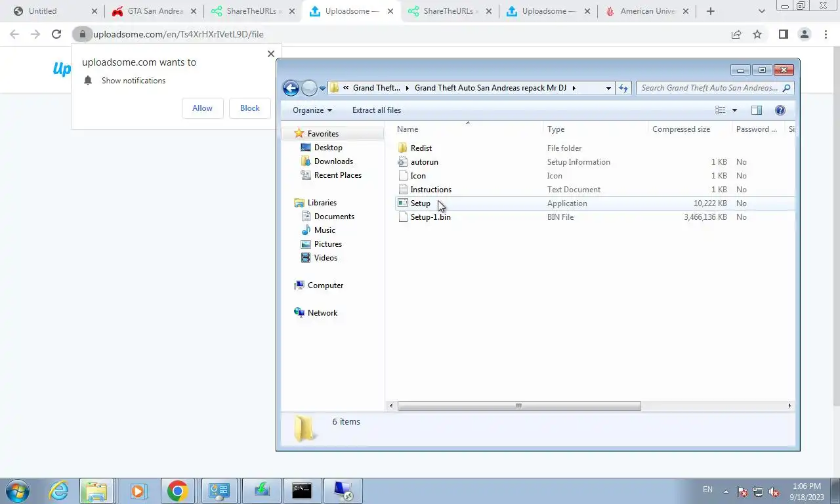Image resolution: width=840 pixels, height=504 pixels.
Task: Select Favorites in navigation pane
Action: pyautogui.click(x=323, y=133)
